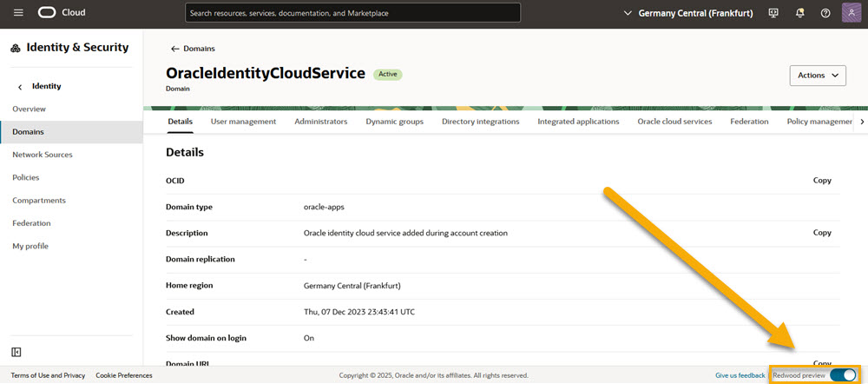868x384 pixels.
Task: Click the OracleIdentityCloudService heading
Action: click(x=266, y=74)
